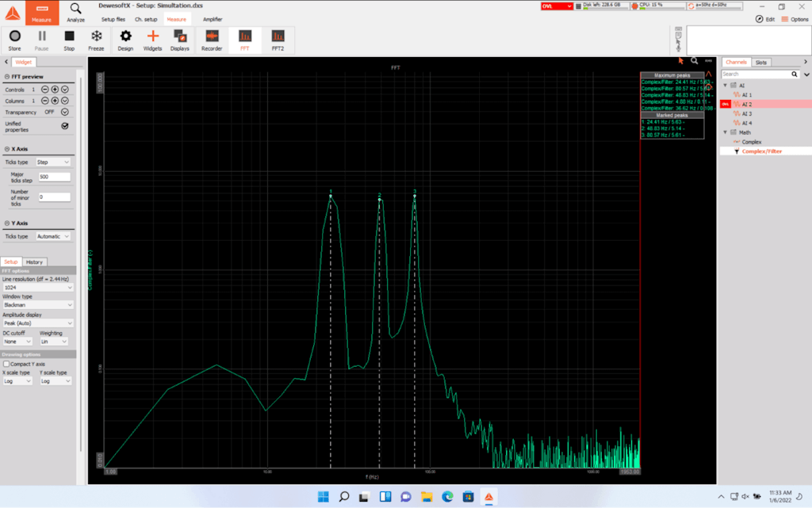This screenshot has width=812, height=508.
Task: Toggle the Unified properties checkbox
Action: [x=65, y=125]
